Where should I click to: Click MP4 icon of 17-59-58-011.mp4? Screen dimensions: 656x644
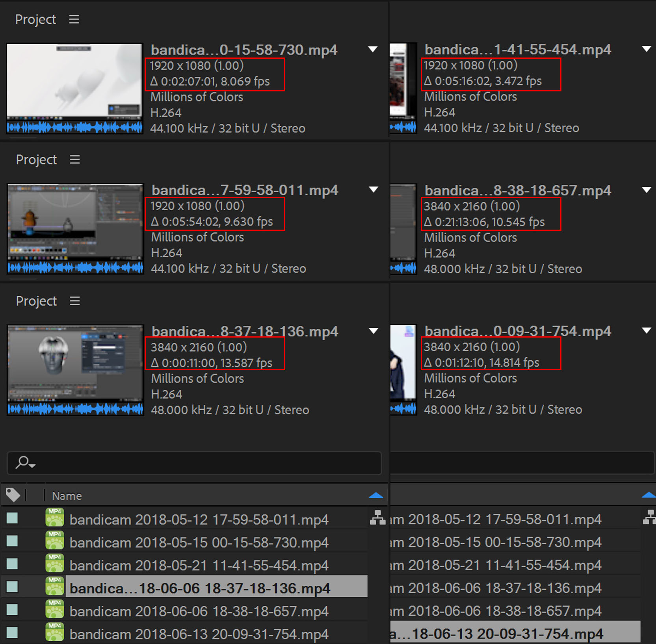(x=55, y=518)
